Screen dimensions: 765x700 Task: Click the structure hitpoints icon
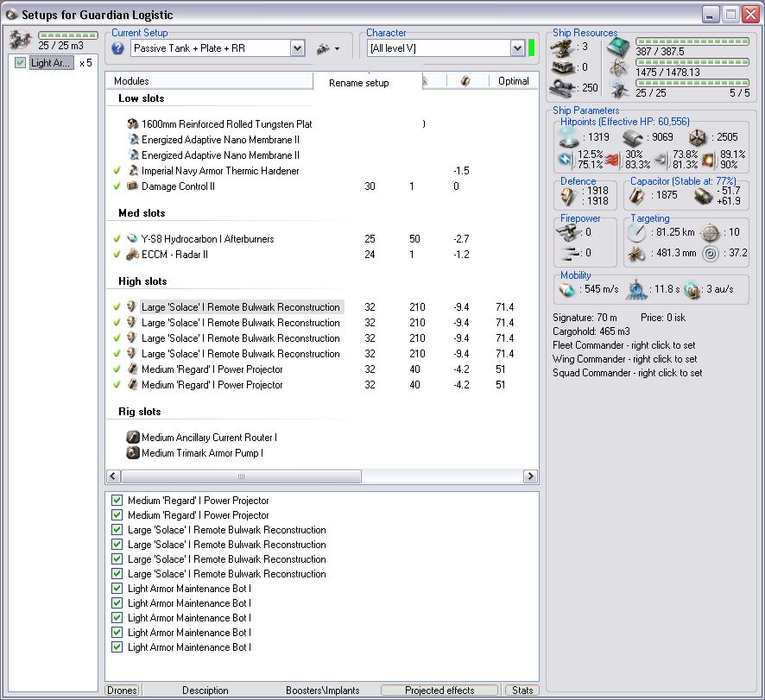pyautogui.click(x=698, y=136)
